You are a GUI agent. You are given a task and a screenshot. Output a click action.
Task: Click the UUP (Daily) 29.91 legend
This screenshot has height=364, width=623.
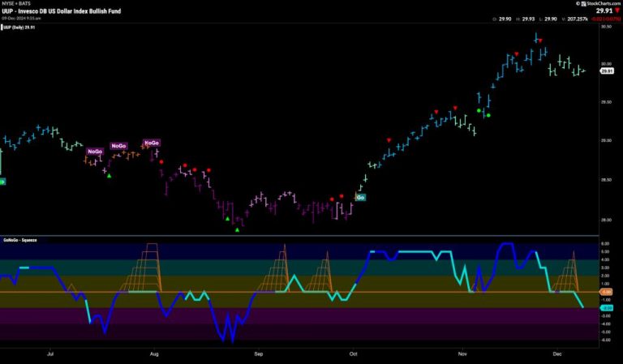[x=19, y=28]
